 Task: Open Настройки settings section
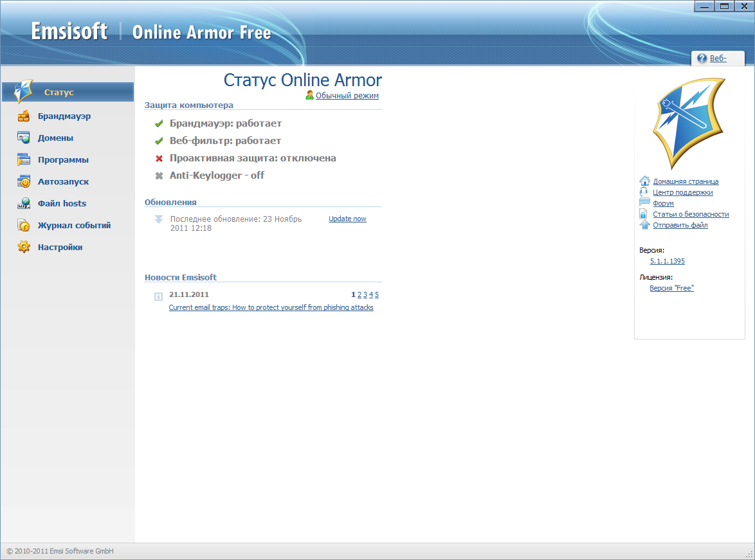click(x=60, y=247)
